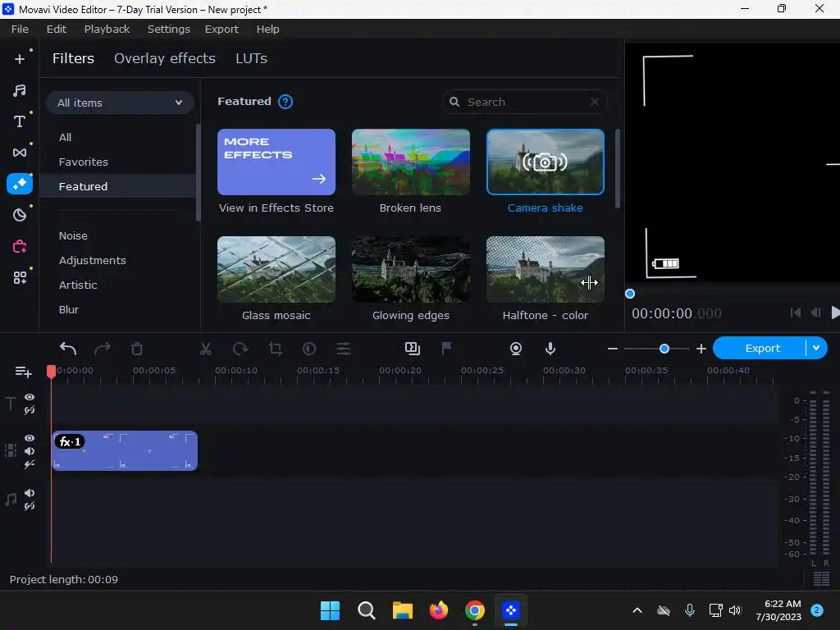Rotate the clip with the rotate icon
This screenshot has height=630, width=840.
240,349
